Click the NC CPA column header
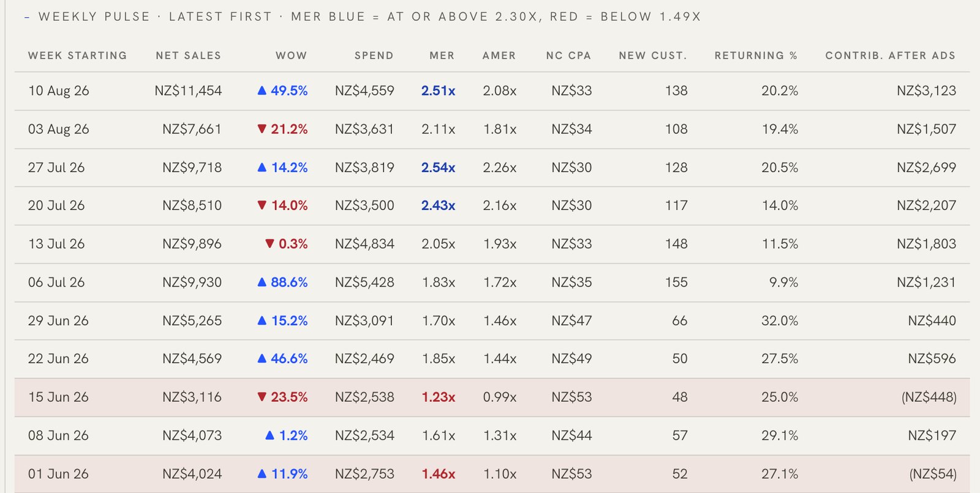The image size is (980, 493). click(x=568, y=56)
